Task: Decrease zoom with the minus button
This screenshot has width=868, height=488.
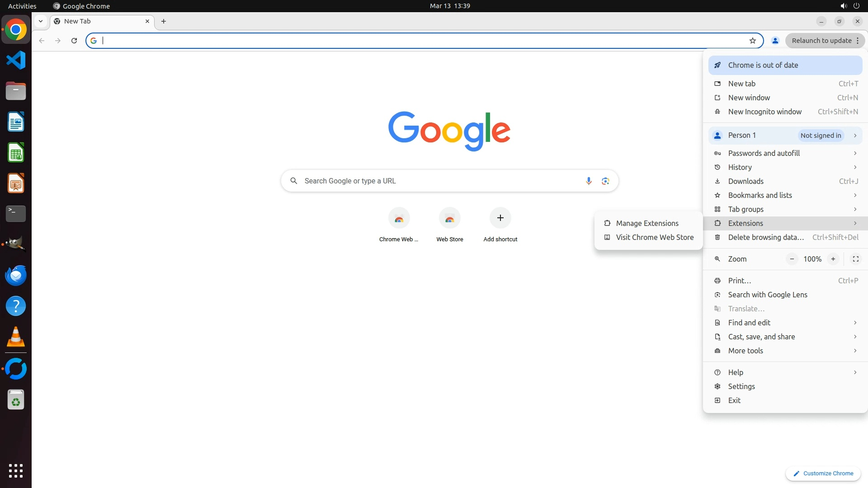Action: pos(792,259)
